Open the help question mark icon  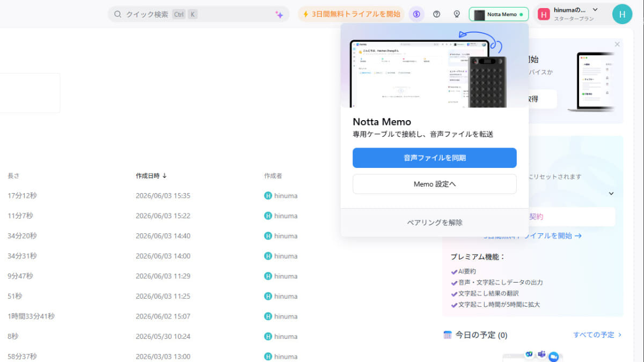click(437, 14)
